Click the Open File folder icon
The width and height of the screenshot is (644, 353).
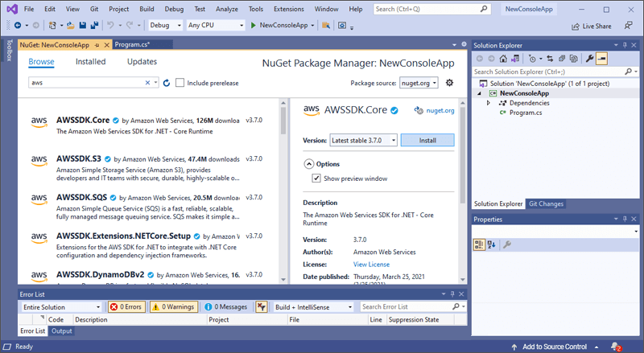tap(71, 26)
